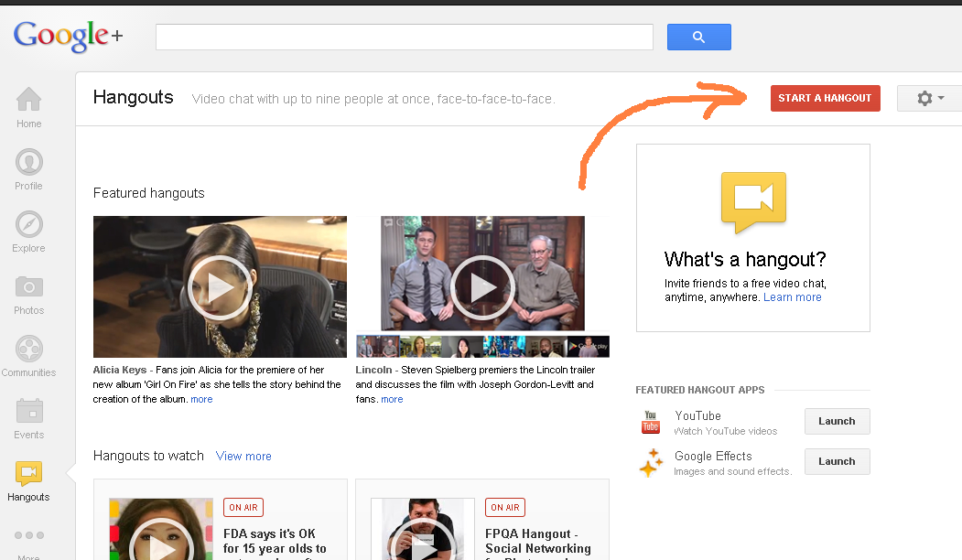Expand the More dots menu in sidebar
The image size is (962, 560).
[x=29, y=535]
